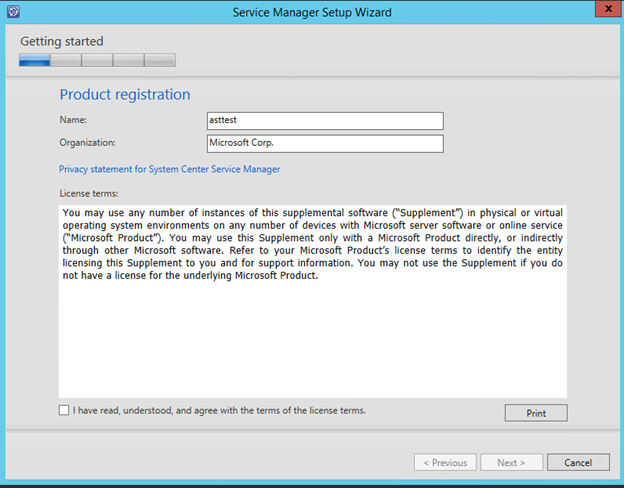Click the fourth progress step segment

click(128, 60)
